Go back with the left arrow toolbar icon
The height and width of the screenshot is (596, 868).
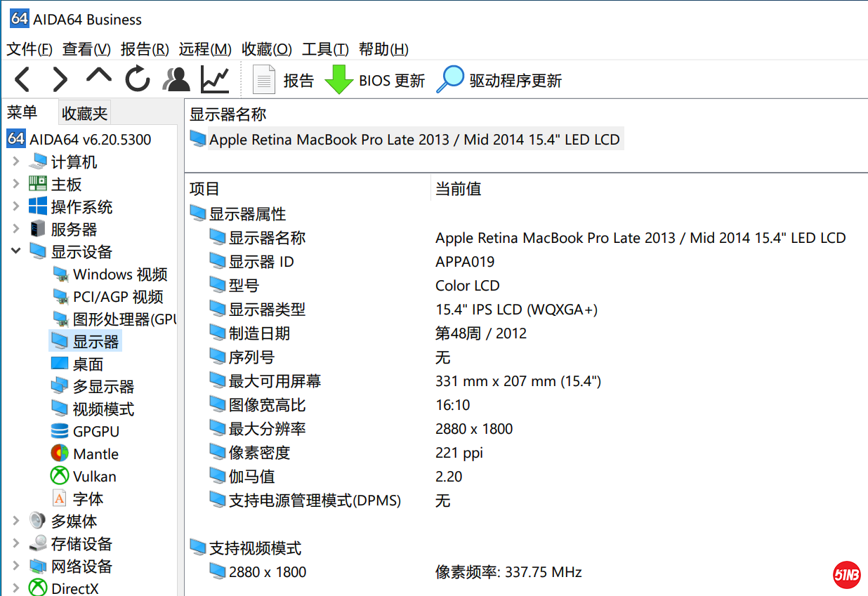pyautogui.click(x=22, y=80)
